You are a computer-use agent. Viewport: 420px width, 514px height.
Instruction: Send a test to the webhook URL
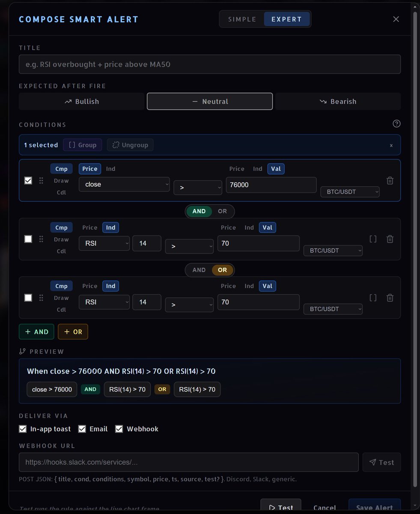tap(381, 462)
